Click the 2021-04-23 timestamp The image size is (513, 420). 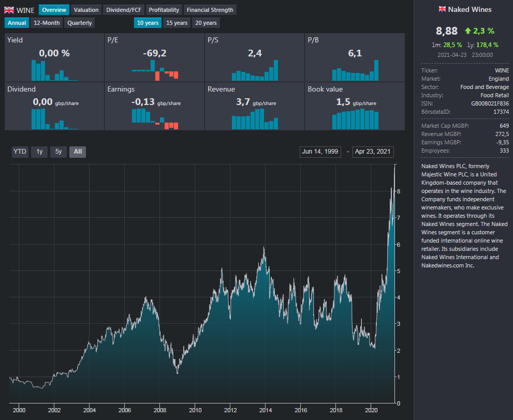[x=452, y=55]
